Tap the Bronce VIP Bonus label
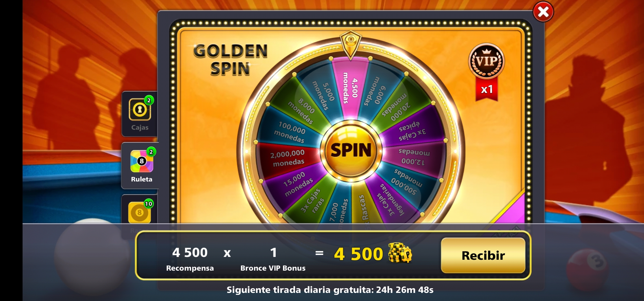The height and width of the screenshot is (301, 644). (x=273, y=268)
